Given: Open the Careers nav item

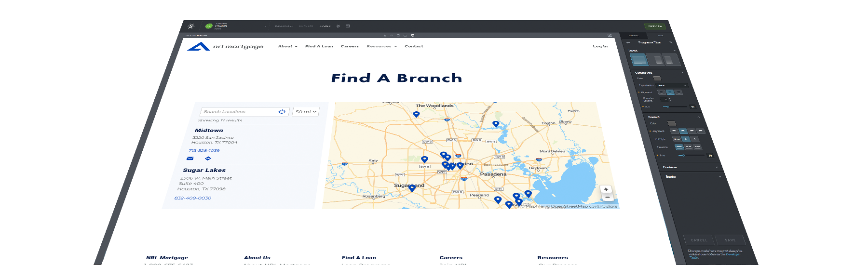Looking at the screenshot, I should coord(350,46).
